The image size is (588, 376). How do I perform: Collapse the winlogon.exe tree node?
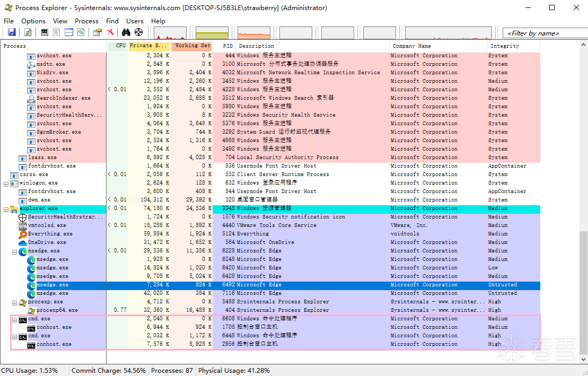coord(6,184)
